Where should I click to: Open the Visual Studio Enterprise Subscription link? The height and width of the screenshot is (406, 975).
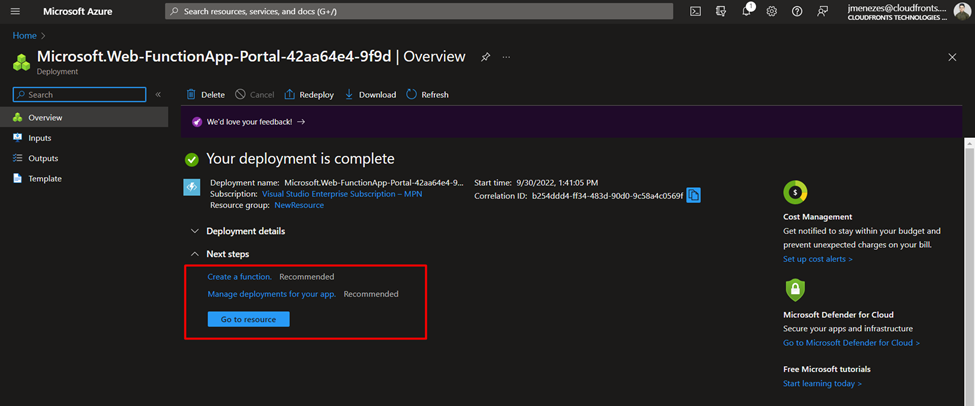343,194
